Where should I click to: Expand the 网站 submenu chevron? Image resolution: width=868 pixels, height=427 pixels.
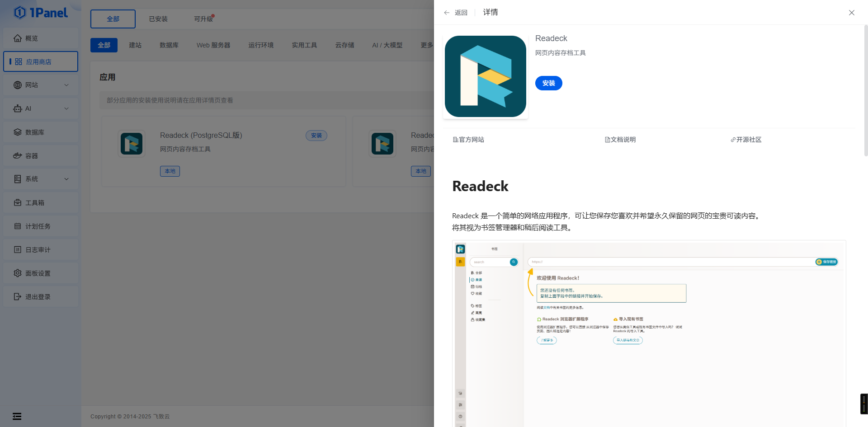click(x=66, y=85)
